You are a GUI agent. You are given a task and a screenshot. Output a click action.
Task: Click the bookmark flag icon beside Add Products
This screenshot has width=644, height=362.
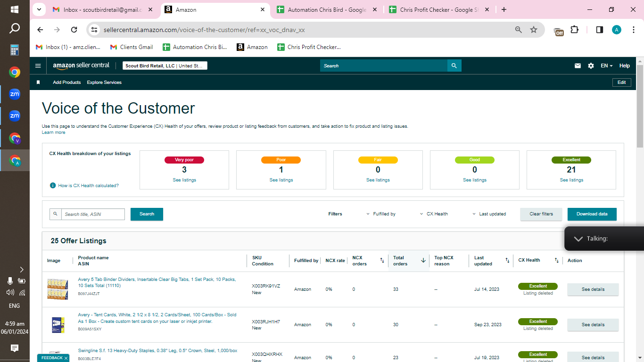click(x=38, y=82)
